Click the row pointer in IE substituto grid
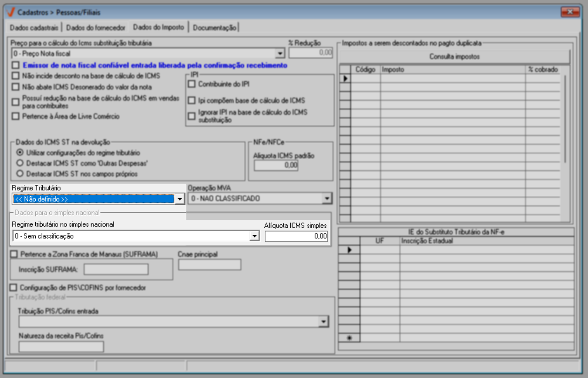 [x=349, y=250]
